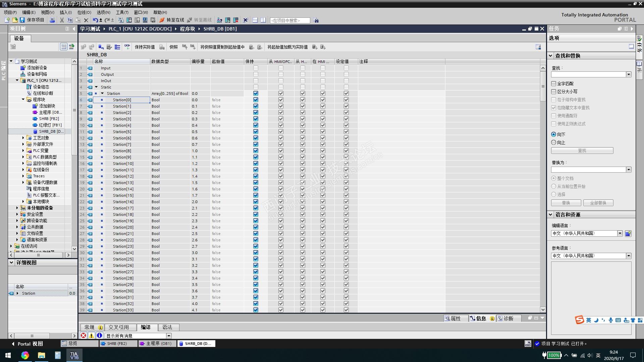
Task: Click the save project disk icon
Action: click(x=22, y=20)
